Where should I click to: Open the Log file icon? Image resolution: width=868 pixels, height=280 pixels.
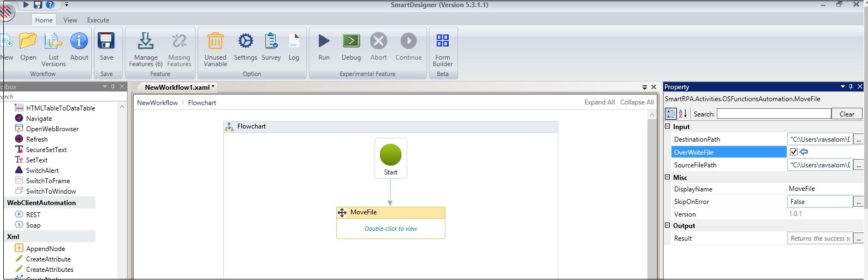294,42
